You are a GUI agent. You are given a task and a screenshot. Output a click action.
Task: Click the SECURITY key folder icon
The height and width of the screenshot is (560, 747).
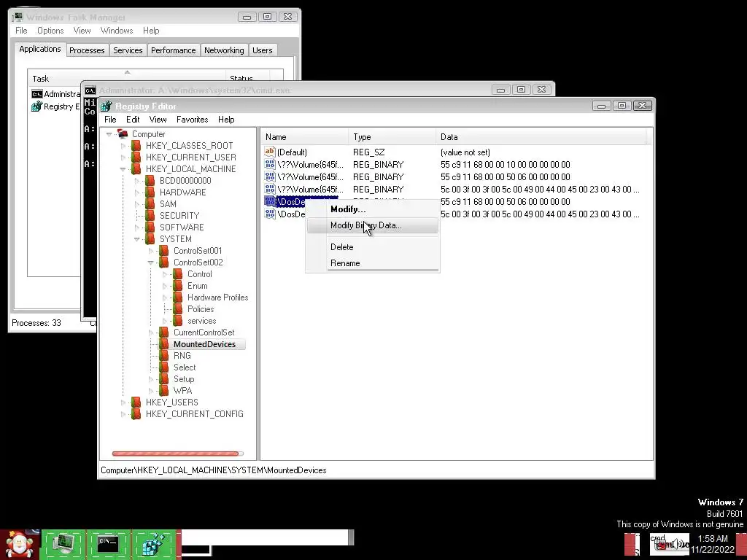pos(150,216)
